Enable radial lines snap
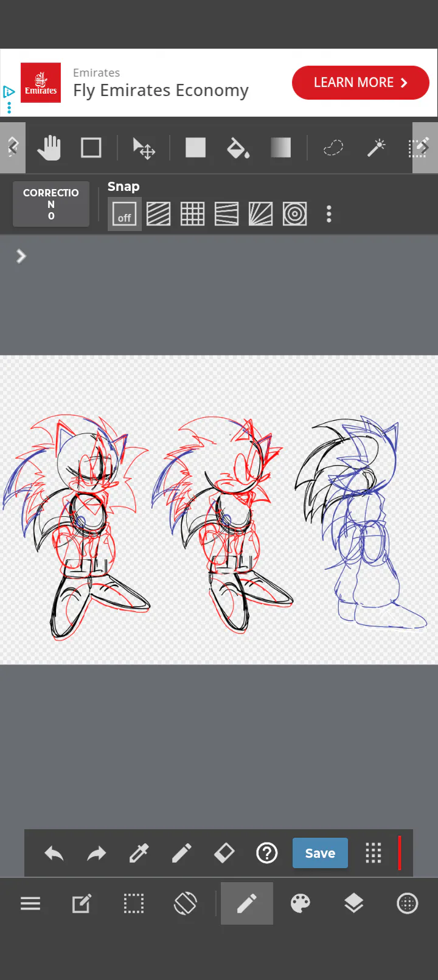438x980 pixels. [x=261, y=214]
